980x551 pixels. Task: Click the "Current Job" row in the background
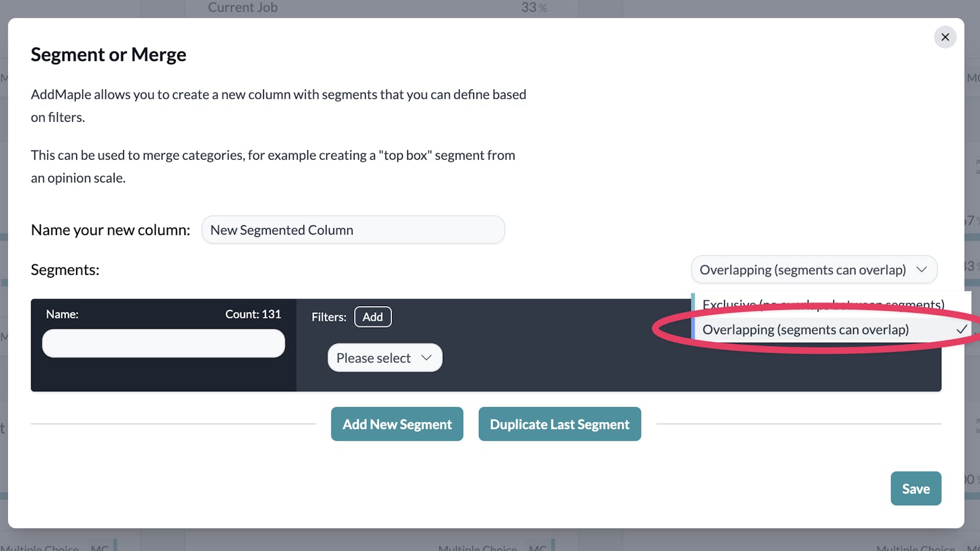click(x=243, y=7)
